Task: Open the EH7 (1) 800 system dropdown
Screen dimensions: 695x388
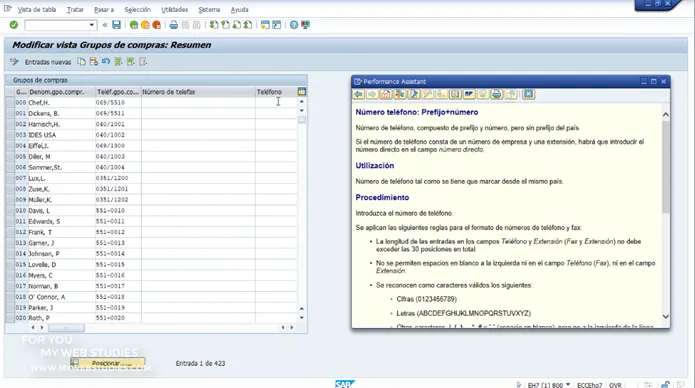Action: pos(568,384)
